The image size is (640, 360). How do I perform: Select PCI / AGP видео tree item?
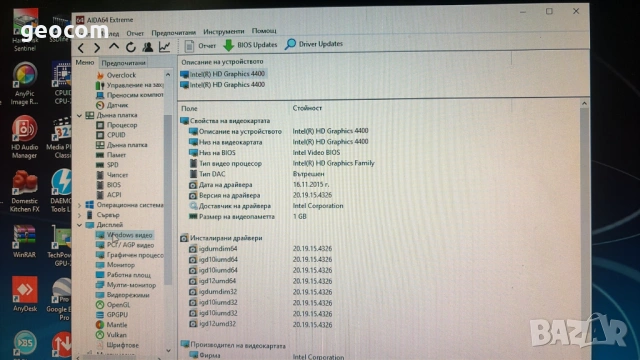125,245
